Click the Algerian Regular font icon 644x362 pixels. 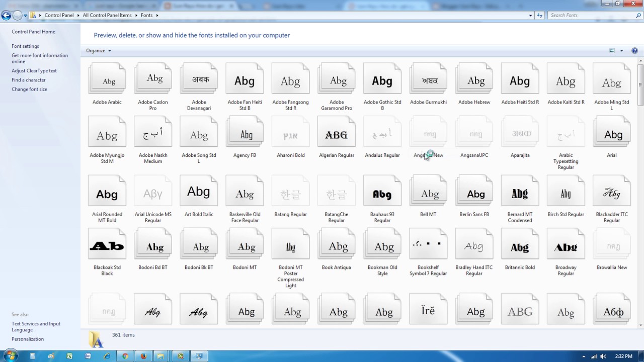point(337,132)
